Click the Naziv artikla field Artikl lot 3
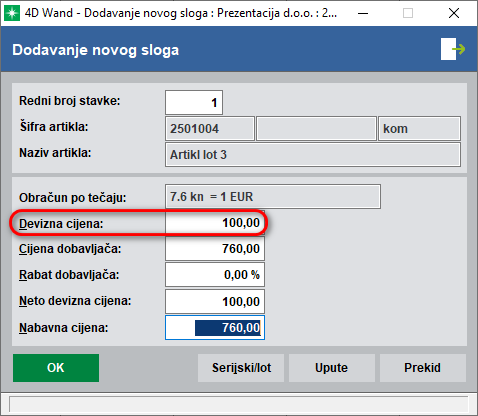 tap(313, 155)
